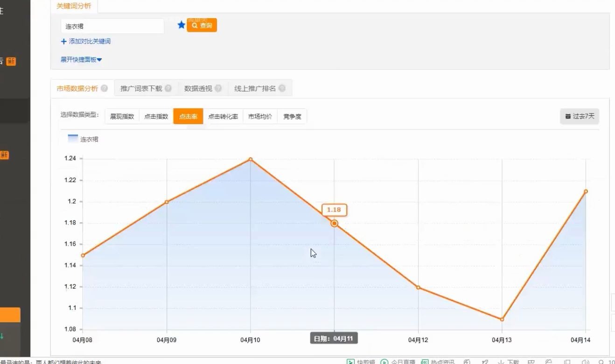
Task: Select the 点击率 data type
Action: pos(188,117)
